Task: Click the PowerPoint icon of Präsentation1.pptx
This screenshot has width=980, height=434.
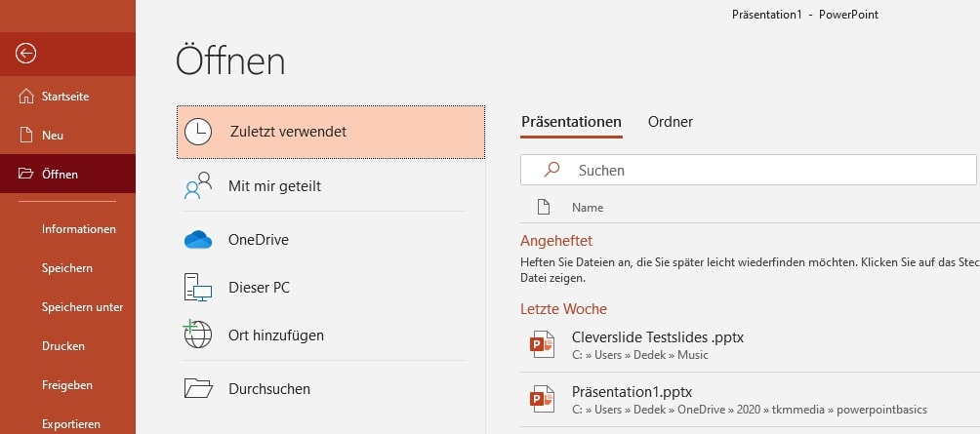Action: (x=542, y=399)
